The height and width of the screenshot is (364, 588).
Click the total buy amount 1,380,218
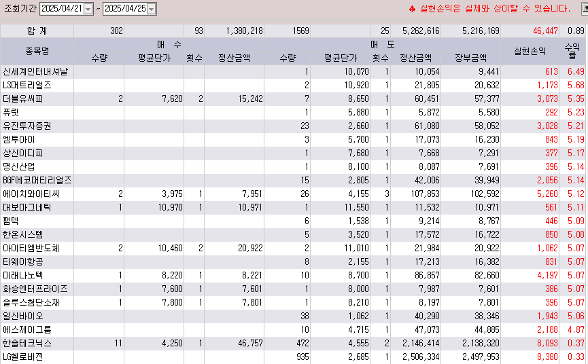tap(244, 31)
